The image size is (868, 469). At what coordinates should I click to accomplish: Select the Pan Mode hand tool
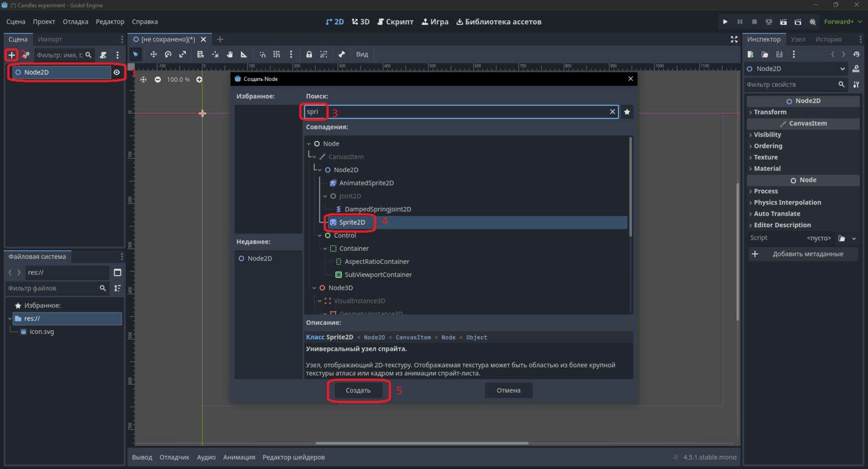coord(229,54)
